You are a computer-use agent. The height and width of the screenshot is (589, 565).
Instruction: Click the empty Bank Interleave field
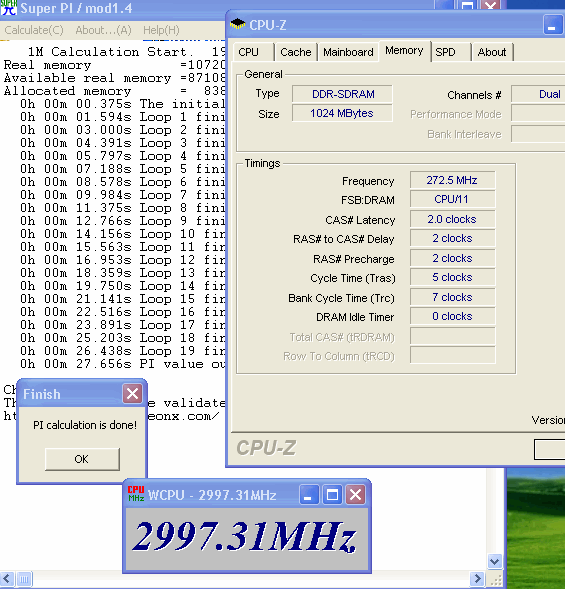(x=538, y=134)
